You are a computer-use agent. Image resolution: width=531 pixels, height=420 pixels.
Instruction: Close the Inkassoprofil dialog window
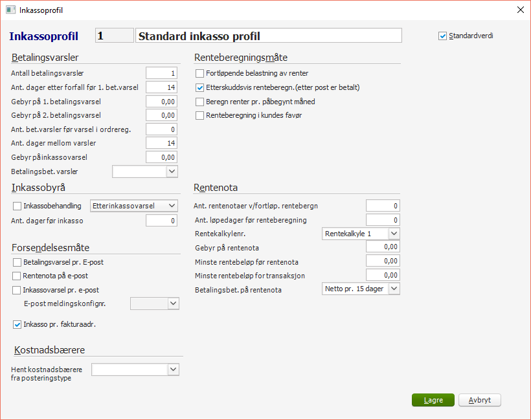pyautogui.click(x=519, y=10)
